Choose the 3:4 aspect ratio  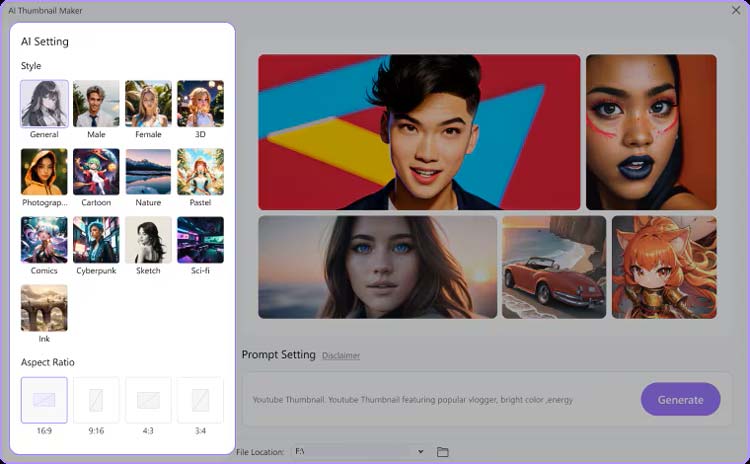pyautogui.click(x=200, y=400)
